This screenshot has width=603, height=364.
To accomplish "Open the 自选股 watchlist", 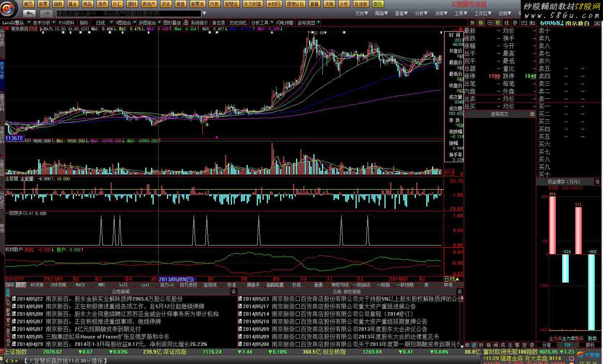I will point(361,4).
